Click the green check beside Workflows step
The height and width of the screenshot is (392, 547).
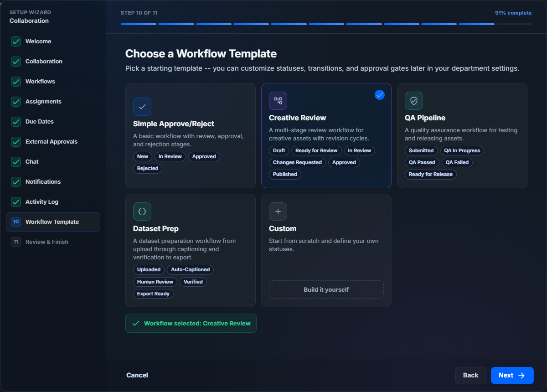pos(16,82)
